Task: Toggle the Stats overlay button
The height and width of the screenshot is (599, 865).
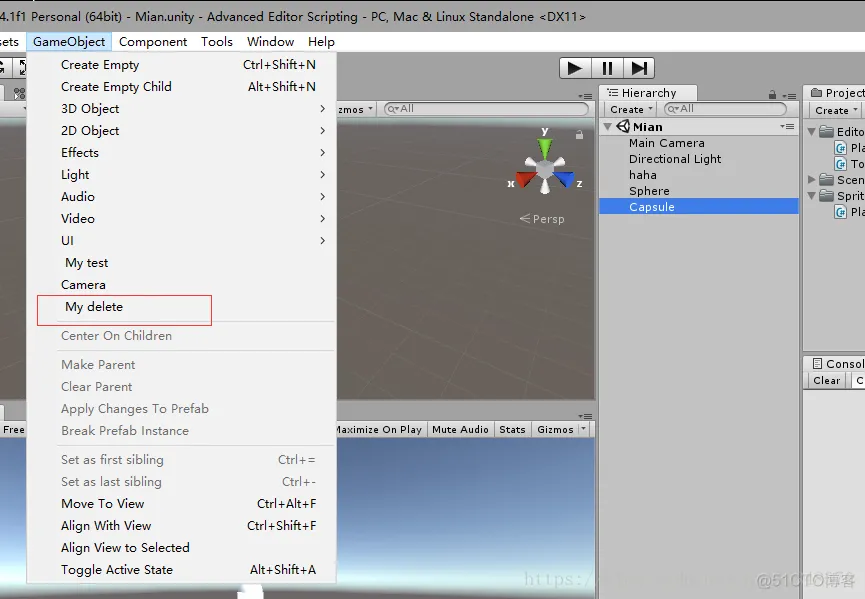Action: pos(512,429)
